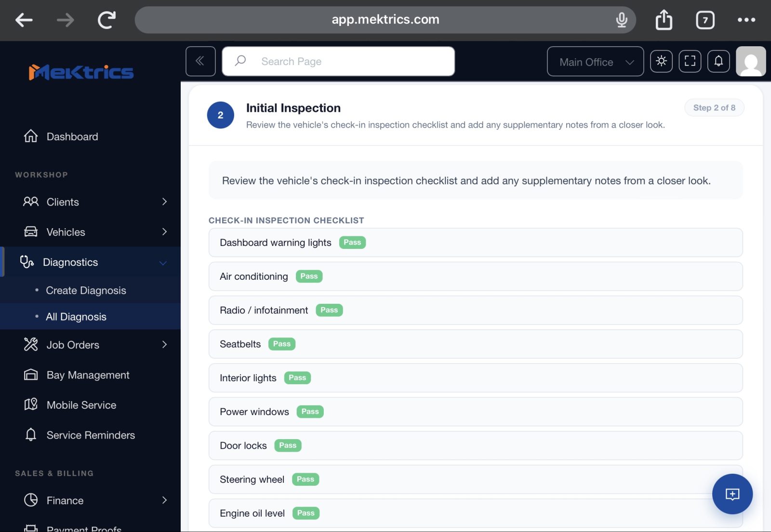771x532 pixels.
Task: Expand the Clients submenu
Action: (164, 202)
